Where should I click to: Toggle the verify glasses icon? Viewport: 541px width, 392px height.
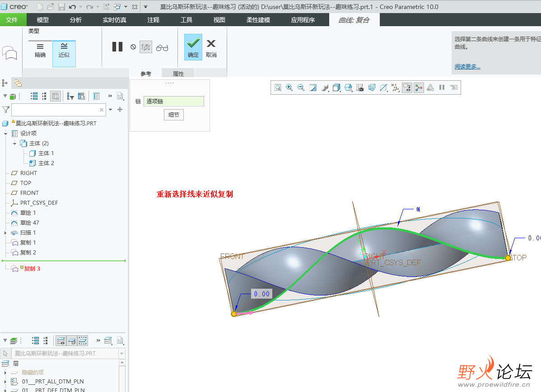tap(162, 47)
